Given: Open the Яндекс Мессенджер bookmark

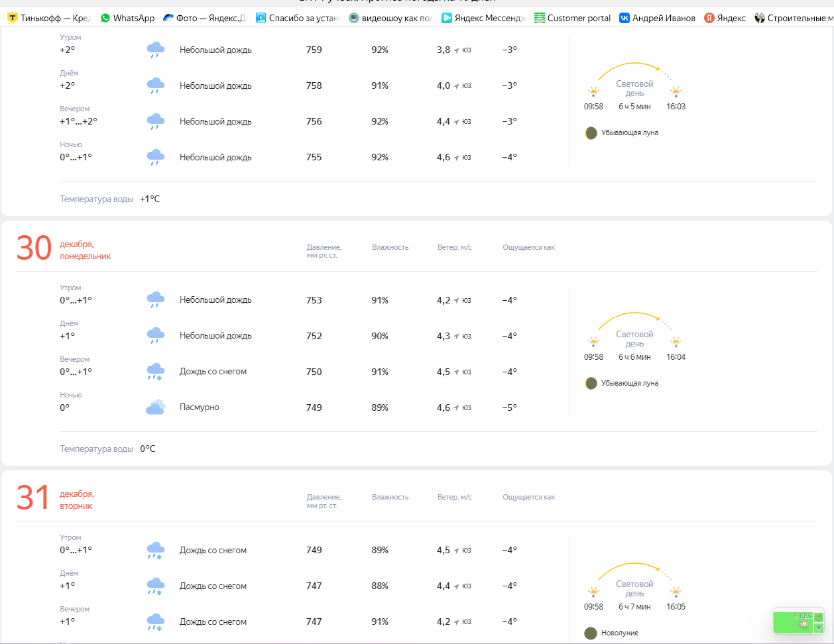Looking at the screenshot, I should [x=483, y=18].
